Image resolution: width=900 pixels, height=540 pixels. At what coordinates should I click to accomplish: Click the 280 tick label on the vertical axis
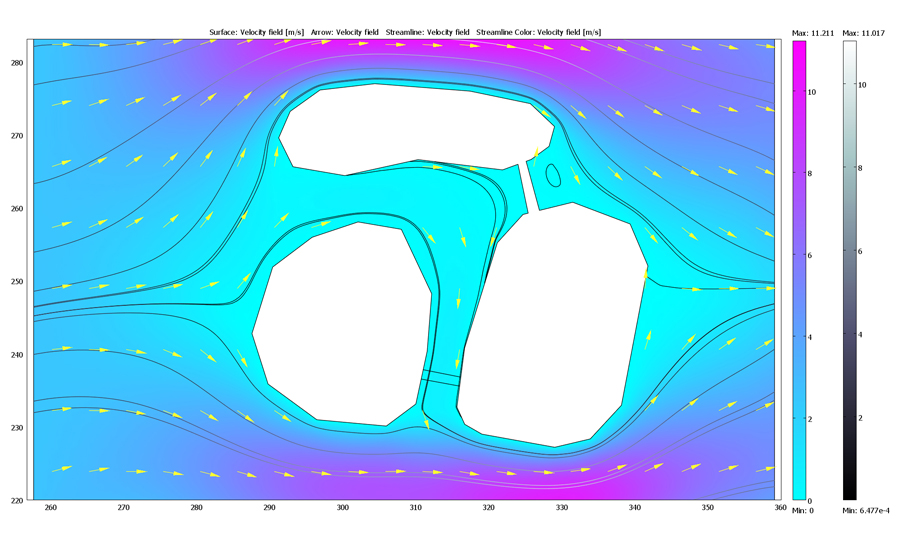[17, 63]
